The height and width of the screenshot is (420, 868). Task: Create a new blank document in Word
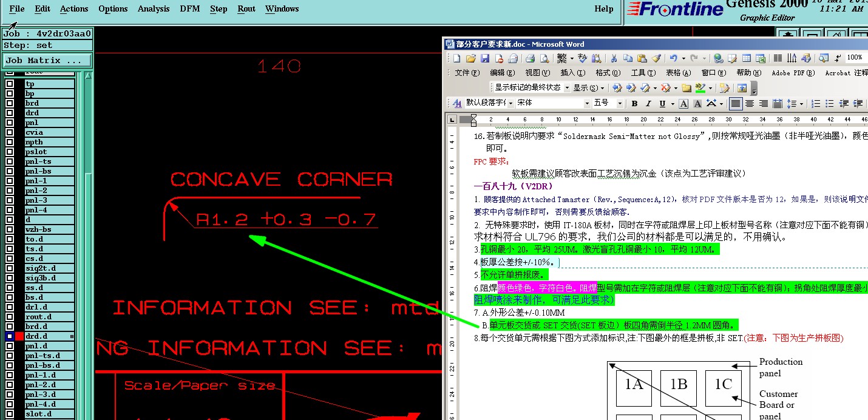(456, 58)
